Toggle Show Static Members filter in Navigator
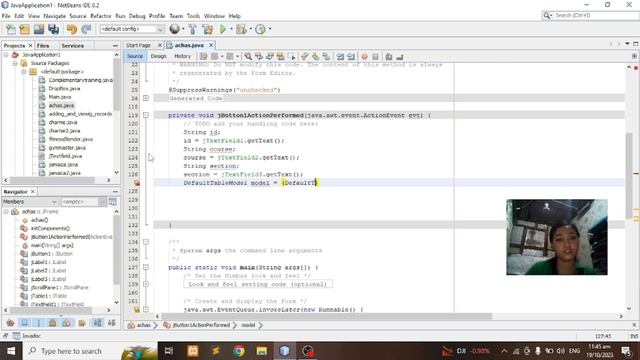 (x=39, y=323)
